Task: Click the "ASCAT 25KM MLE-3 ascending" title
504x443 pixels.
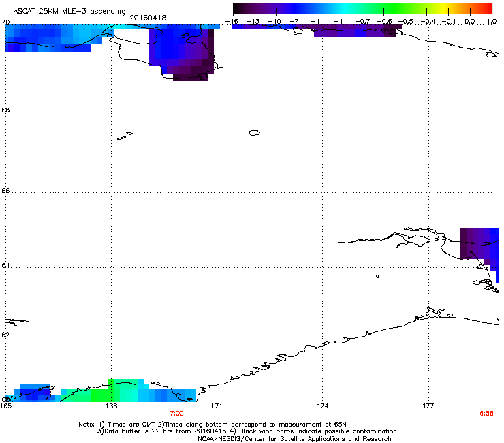Action: [69, 11]
